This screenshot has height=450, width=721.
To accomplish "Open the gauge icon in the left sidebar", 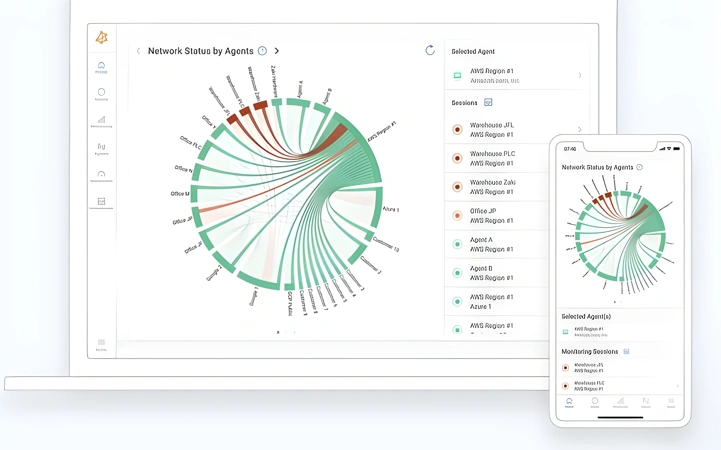I will (101, 176).
